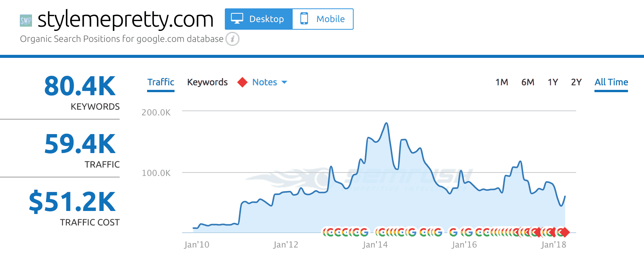The image size is (644, 262).
Task: Click the info icon beside database subtitle
Action: tap(232, 39)
